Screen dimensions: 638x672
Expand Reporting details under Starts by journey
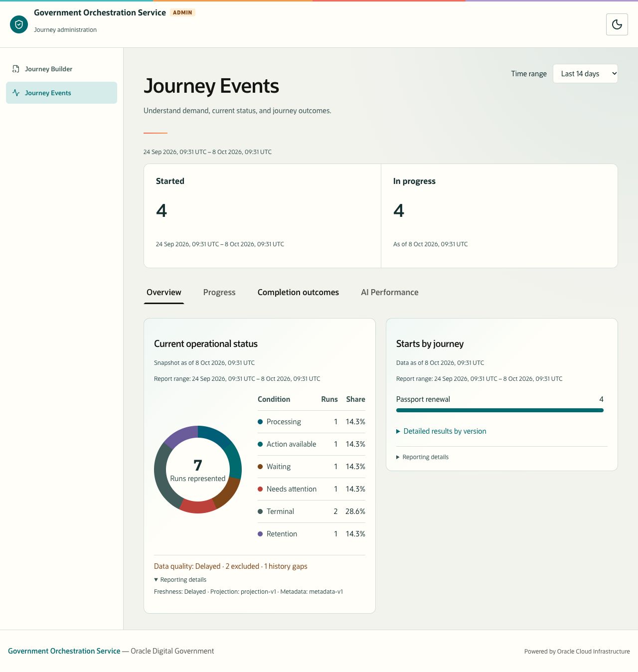(x=422, y=457)
